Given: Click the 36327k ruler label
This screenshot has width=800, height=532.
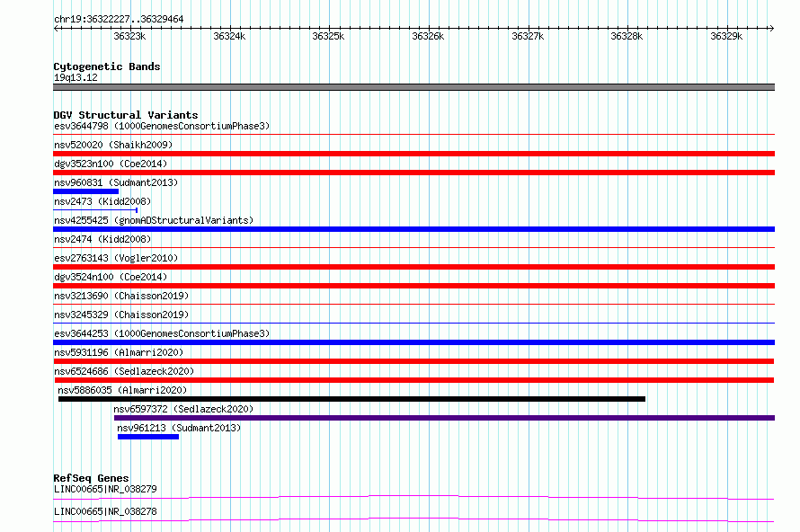Looking at the screenshot, I should 528,36.
